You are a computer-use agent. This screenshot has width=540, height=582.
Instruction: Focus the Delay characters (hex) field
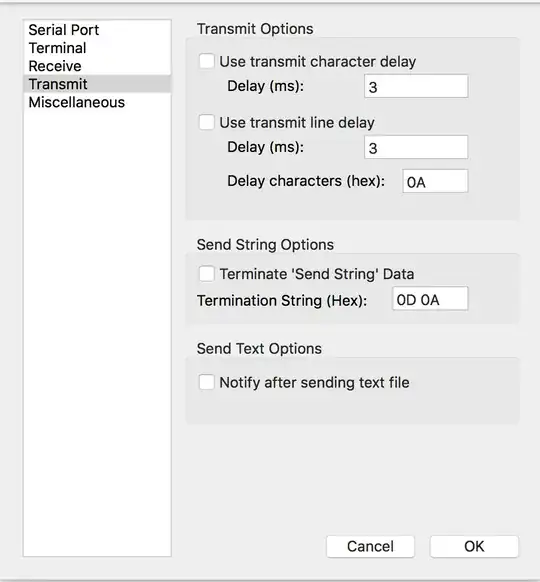point(435,182)
